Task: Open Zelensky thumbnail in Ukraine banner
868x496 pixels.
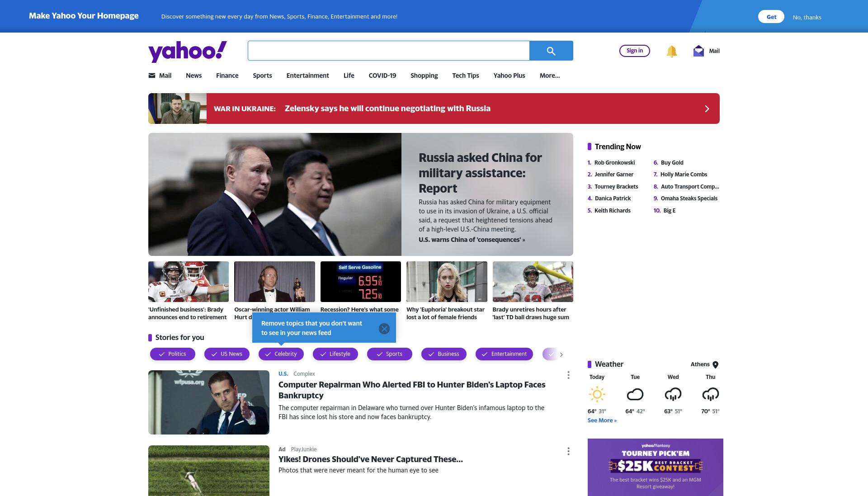Action: click(x=177, y=109)
